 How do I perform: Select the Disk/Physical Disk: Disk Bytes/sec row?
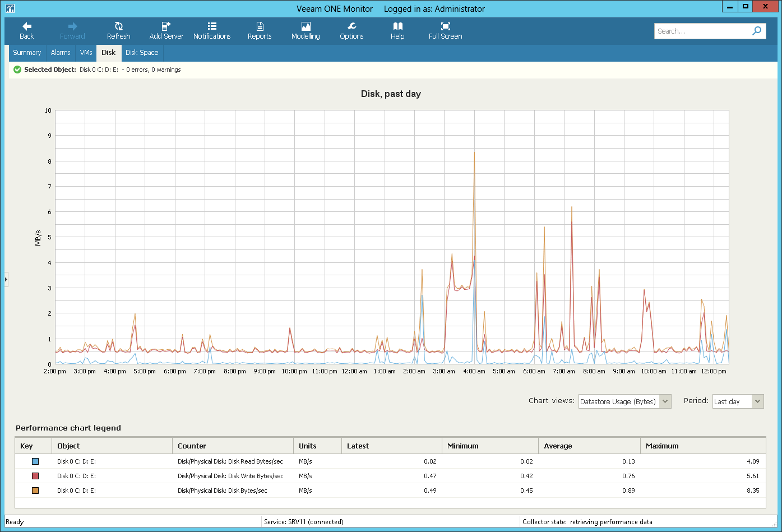[390, 491]
